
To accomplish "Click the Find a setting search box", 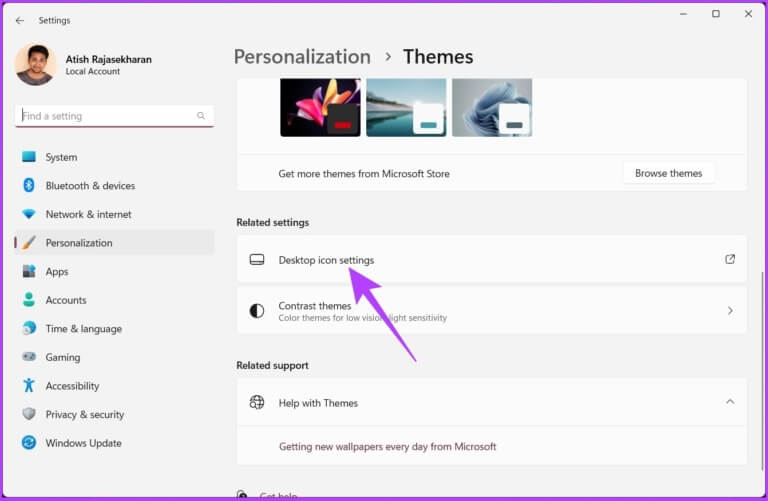I will click(x=115, y=116).
